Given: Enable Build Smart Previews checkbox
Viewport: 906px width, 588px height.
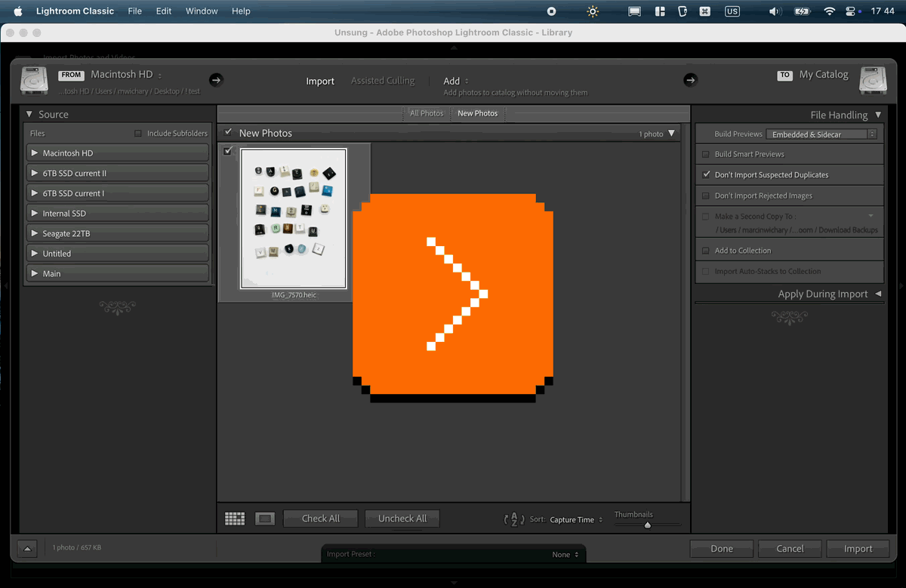Looking at the screenshot, I should [x=706, y=154].
